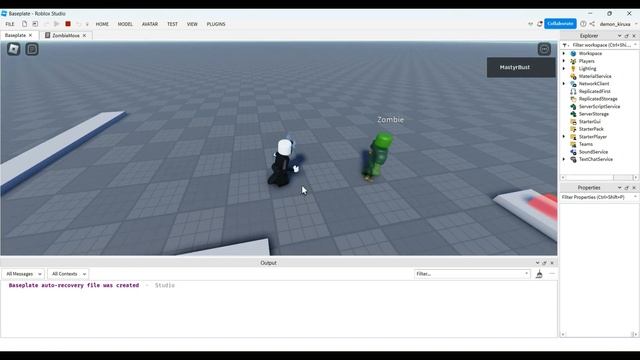Switch to the TEST ribbon tab
Image resolution: width=640 pixels, height=360 pixels.
tap(172, 24)
